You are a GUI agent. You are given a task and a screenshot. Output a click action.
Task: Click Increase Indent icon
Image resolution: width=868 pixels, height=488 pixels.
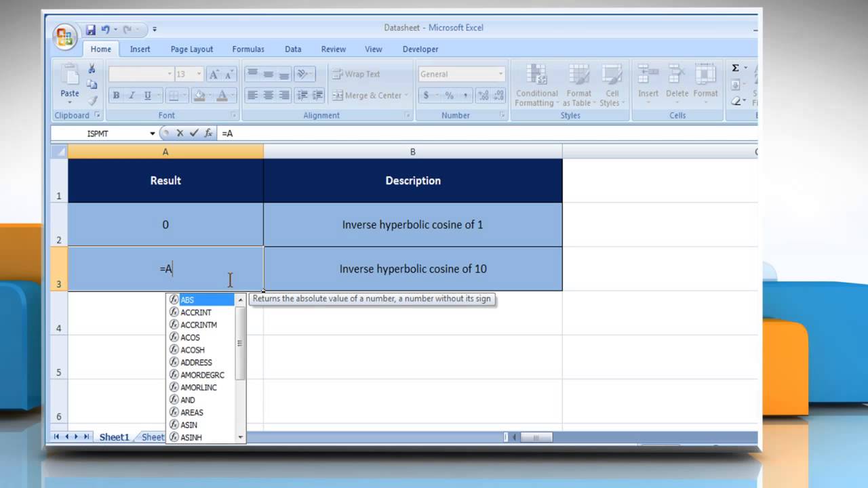point(317,96)
